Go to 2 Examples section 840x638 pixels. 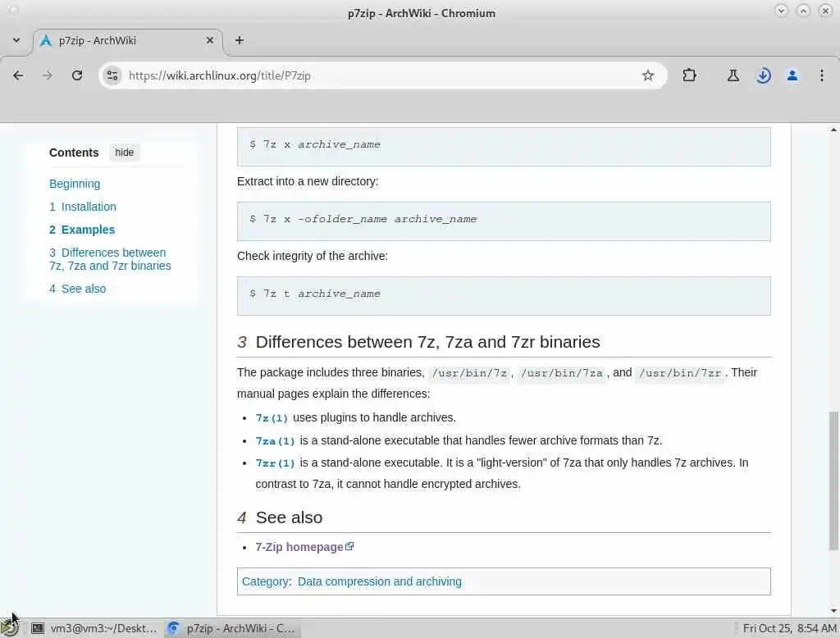click(x=82, y=230)
